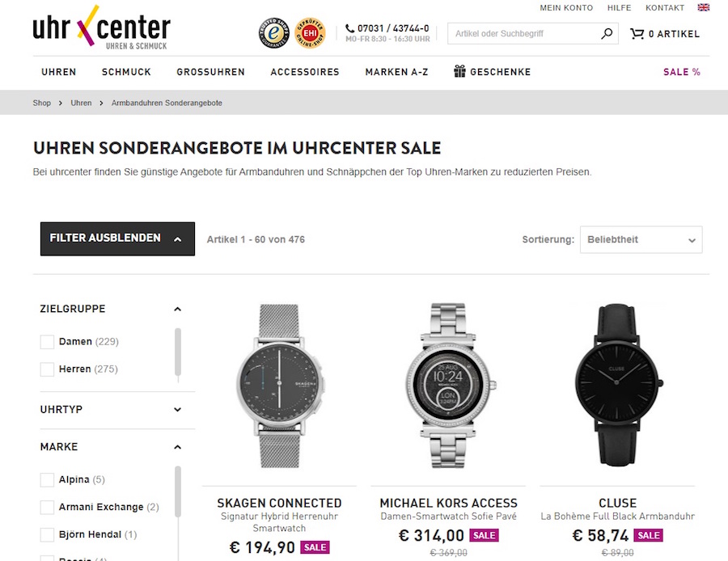Collapse the Zielgruppe filter section

click(x=177, y=309)
